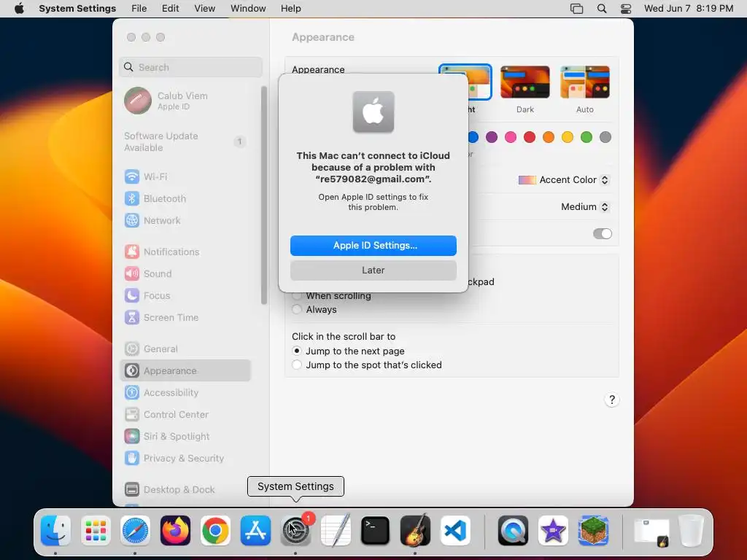This screenshot has width=747, height=560.
Task: Open Screen Time in sidebar
Action: click(185, 318)
